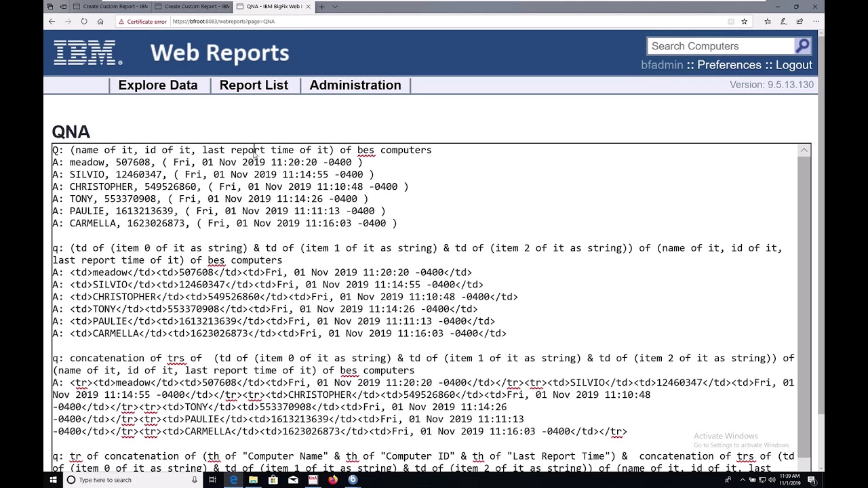Image resolution: width=868 pixels, height=488 pixels.
Task: Click the Logout link
Action: click(x=794, y=65)
